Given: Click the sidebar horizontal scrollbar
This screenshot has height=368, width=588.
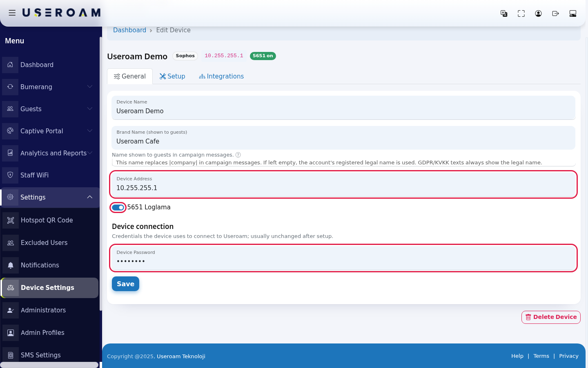Looking at the screenshot, I should (49, 365).
